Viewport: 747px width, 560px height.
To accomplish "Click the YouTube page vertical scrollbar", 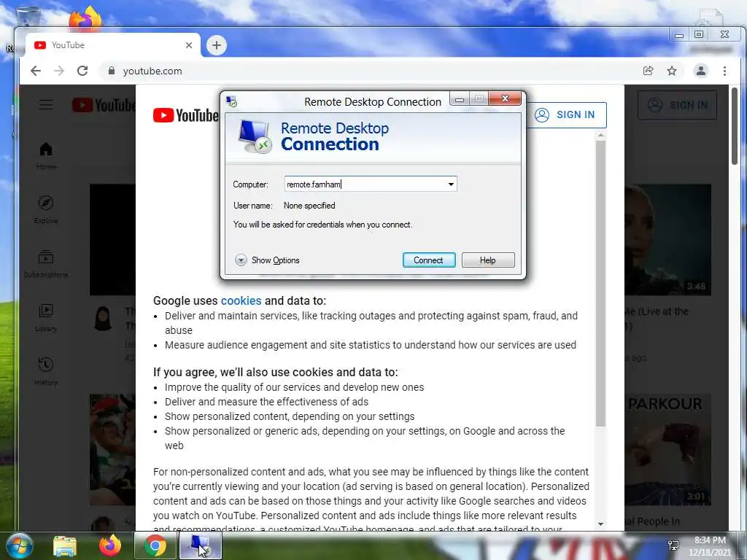I will click(734, 126).
